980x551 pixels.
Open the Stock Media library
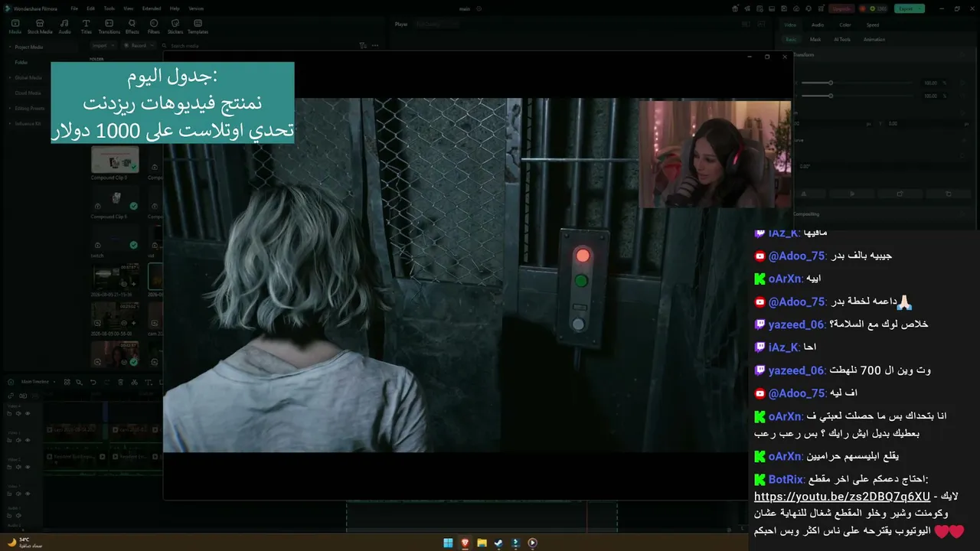40,27
